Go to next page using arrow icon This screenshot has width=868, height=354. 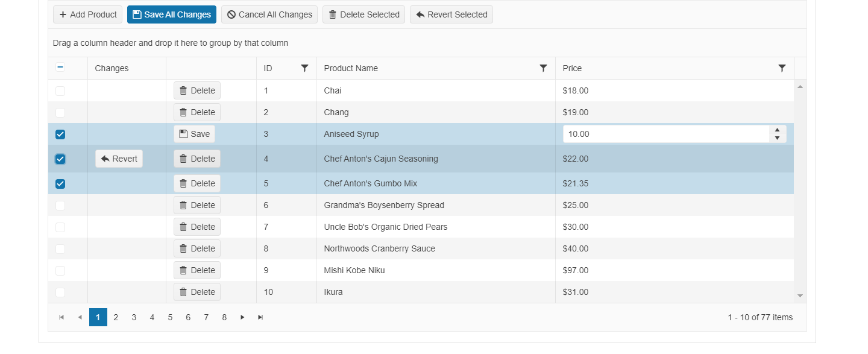(242, 317)
